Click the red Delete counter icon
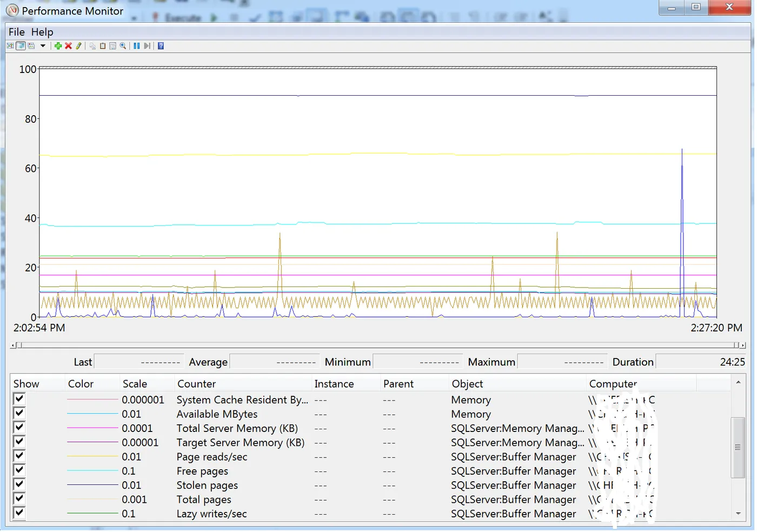Image resolution: width=757 pixels, height=532 pixels. coord(68,46)
